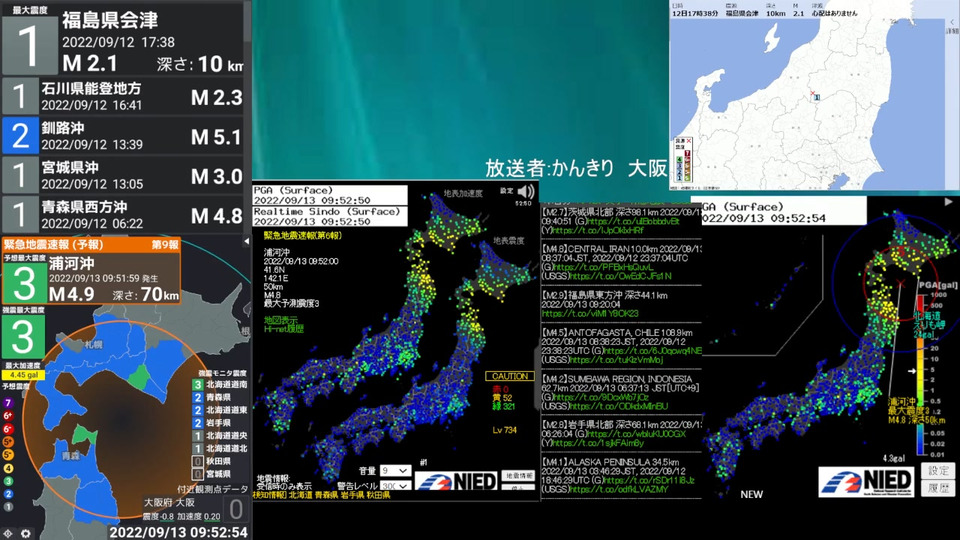Click the 設定 button in right monitor
Image resolution: width=960 pixels, height=540 pixels.
tap(938, 470)
